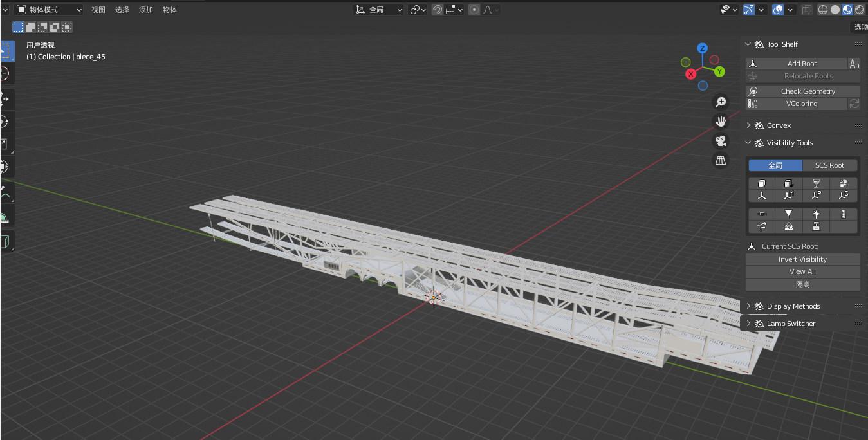Click the traffic light visibility icon
This screenshot has width=868, height=440.
click(x=843, y=214)
